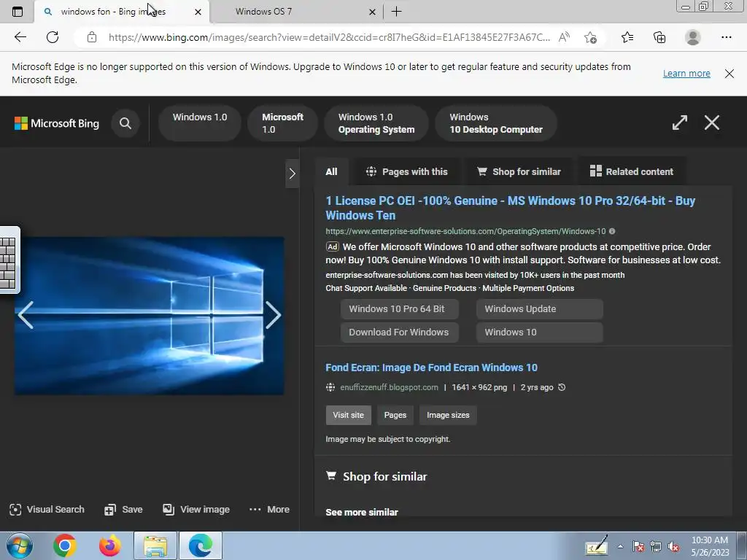The width and height of the screenshot is (747, 560).
Task: Dismiss the Edge unsupported notification bar
Action: (x=729, y=74)
